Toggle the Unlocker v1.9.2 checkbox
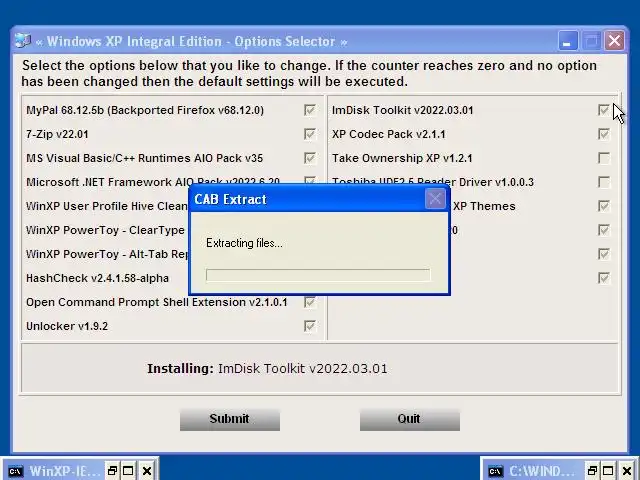The image size is (640, 480). [x=310, y=326]
